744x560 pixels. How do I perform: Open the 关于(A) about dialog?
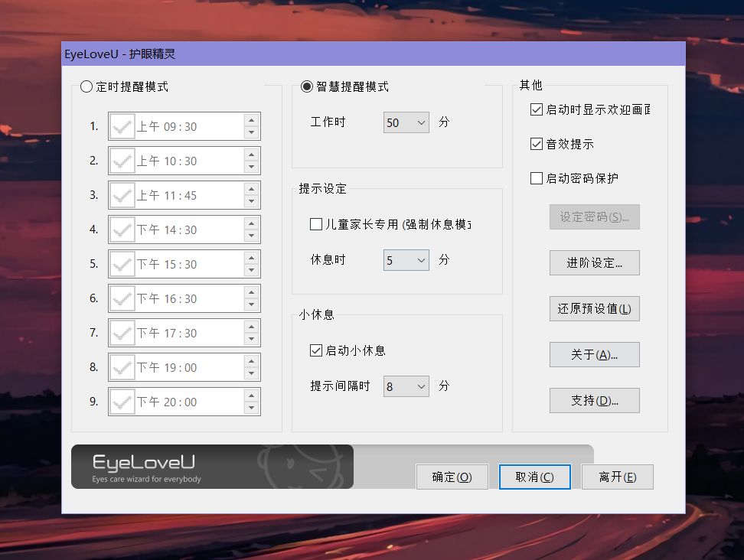pos(595,354)
